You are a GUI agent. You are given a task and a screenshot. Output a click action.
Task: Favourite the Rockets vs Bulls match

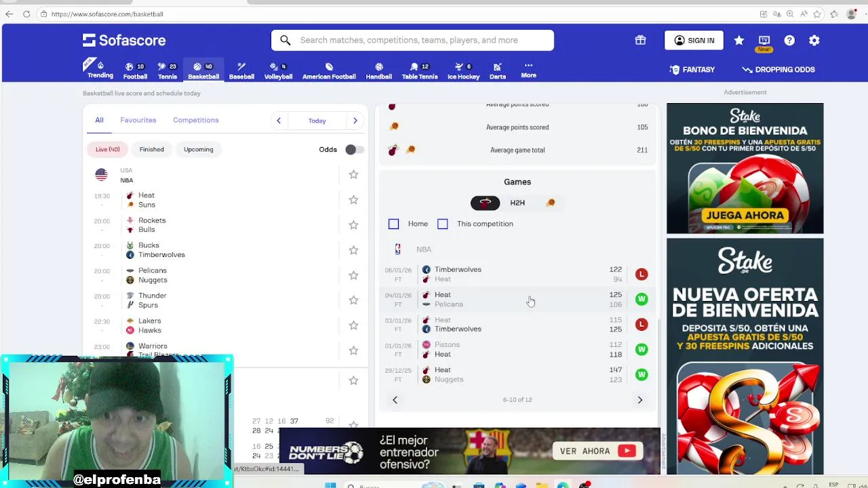click(x=353, y=225)
